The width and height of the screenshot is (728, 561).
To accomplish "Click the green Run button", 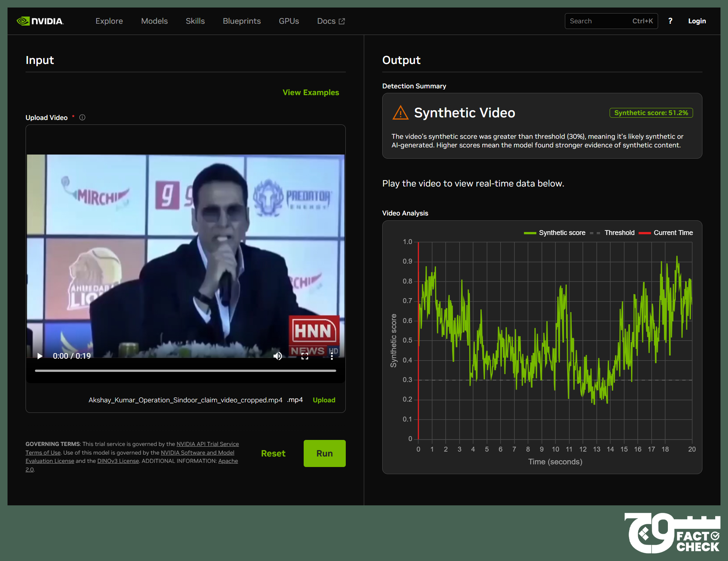I will [325, 453].
